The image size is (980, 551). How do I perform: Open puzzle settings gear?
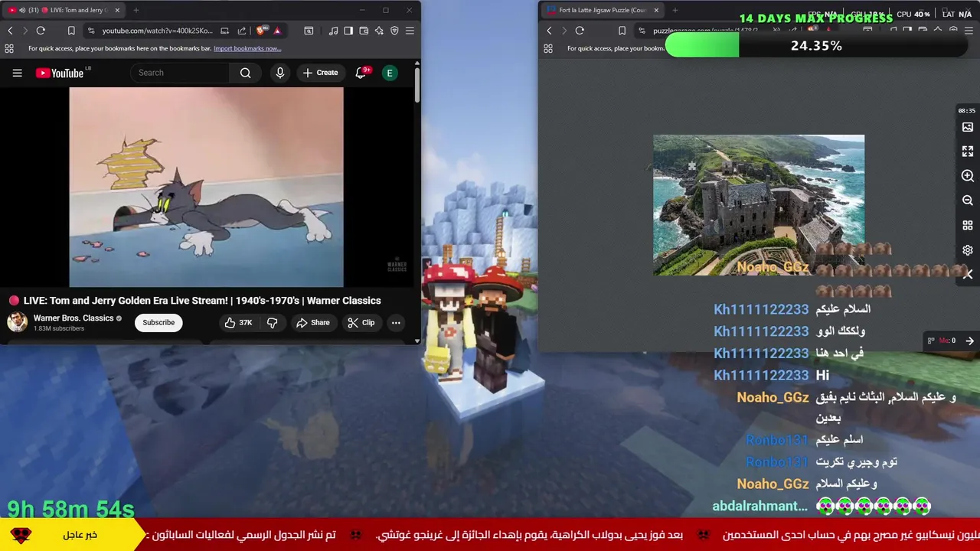[968, 250]
